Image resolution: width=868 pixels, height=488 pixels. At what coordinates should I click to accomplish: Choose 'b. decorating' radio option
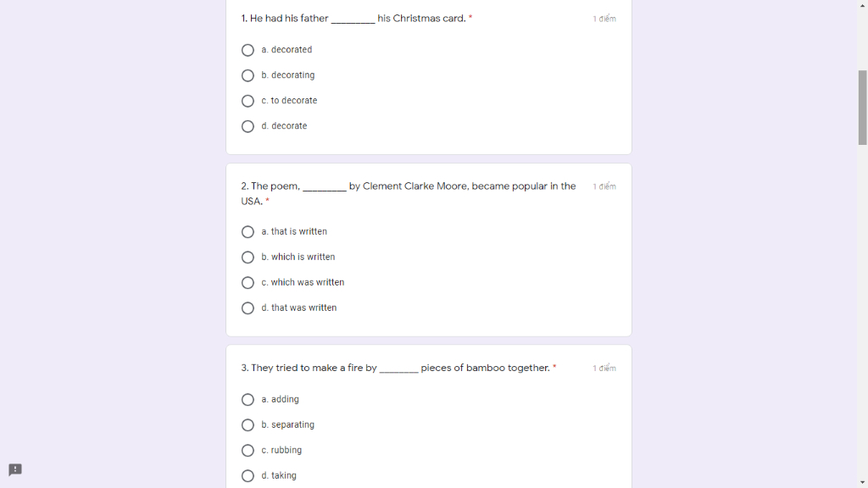coord(248,75)
